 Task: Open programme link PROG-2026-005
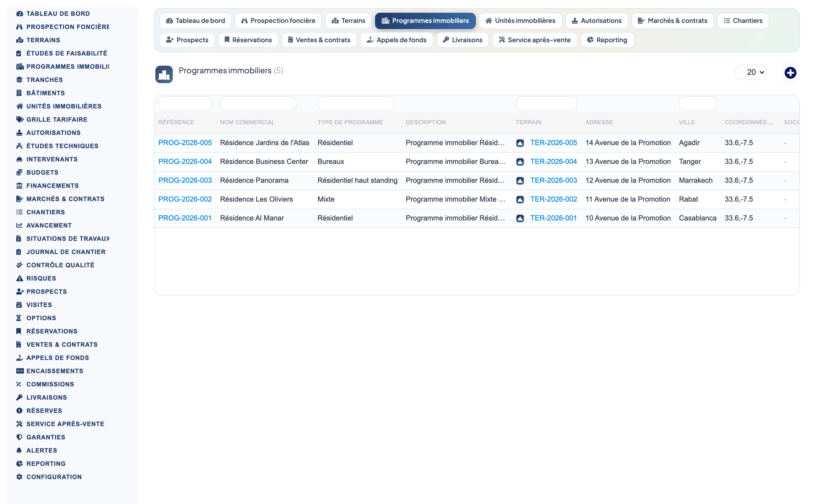[x=185, y=143]
